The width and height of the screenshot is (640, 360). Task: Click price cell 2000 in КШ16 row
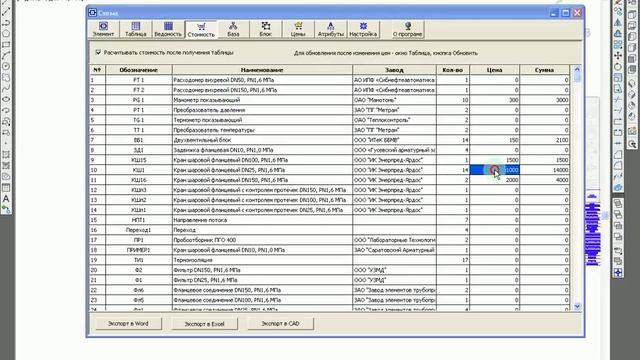click(494, 180)
